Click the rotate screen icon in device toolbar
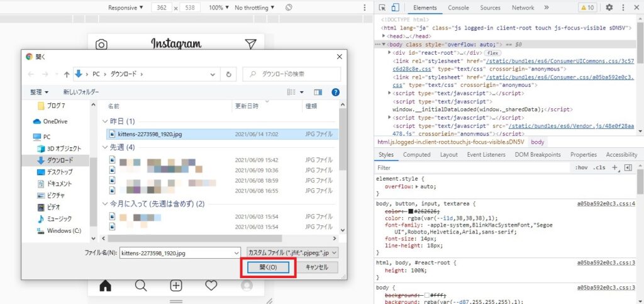 pos(289,8)
